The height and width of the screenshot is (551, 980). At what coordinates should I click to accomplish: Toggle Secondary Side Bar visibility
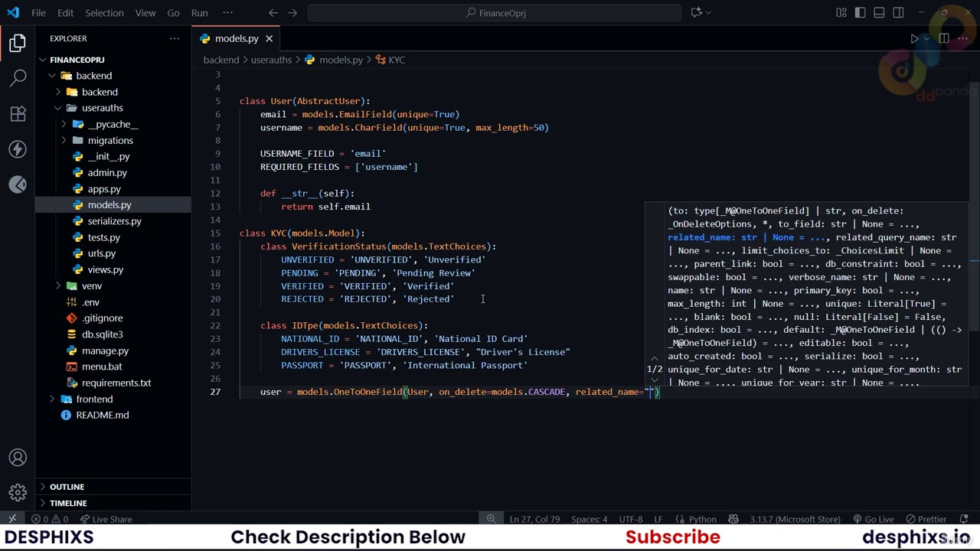pyautogui.click(x=898, y=12)
